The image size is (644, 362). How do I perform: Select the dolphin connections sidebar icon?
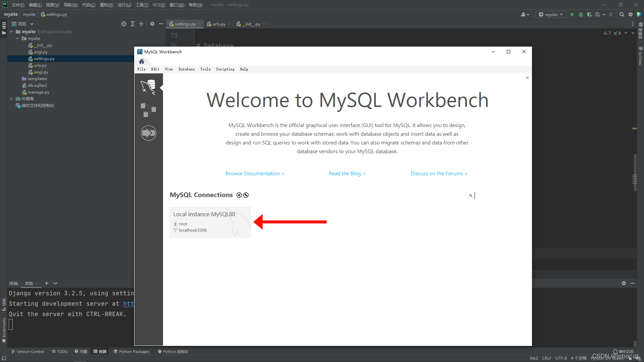[148, 87]
